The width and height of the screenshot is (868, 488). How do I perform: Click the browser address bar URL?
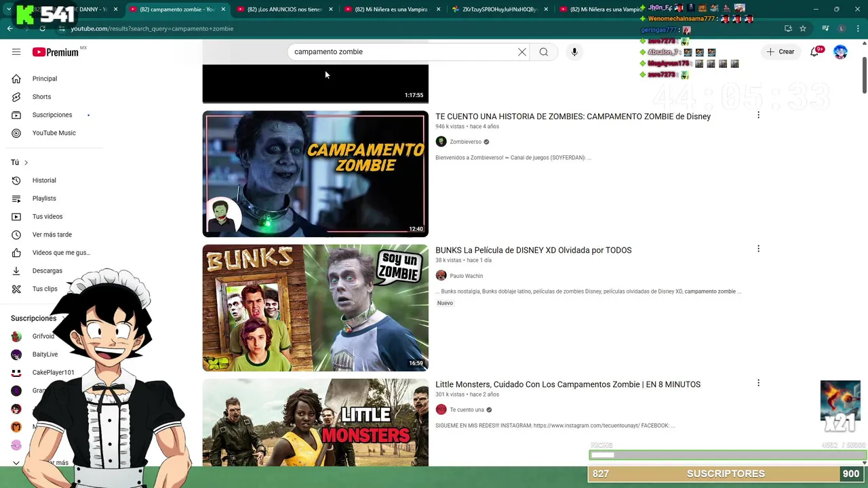click(x=152, y=28)
